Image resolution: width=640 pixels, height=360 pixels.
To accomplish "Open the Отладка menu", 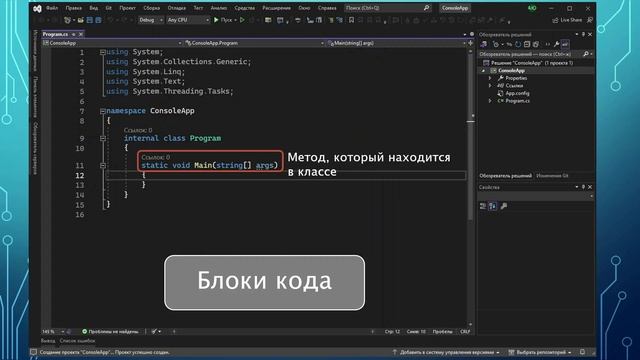I will [176, 8].
